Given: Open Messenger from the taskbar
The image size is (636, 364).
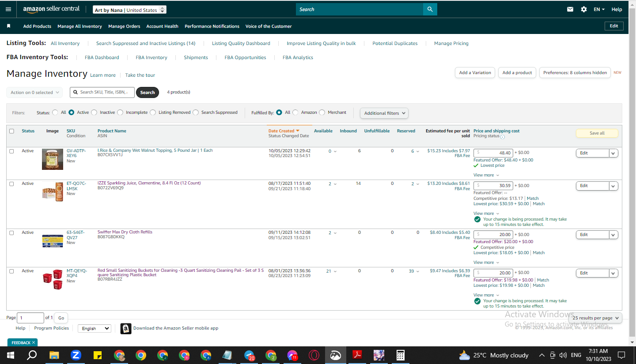Looking at the screenshot, I should pyautogui.click(x=292, y=355).
